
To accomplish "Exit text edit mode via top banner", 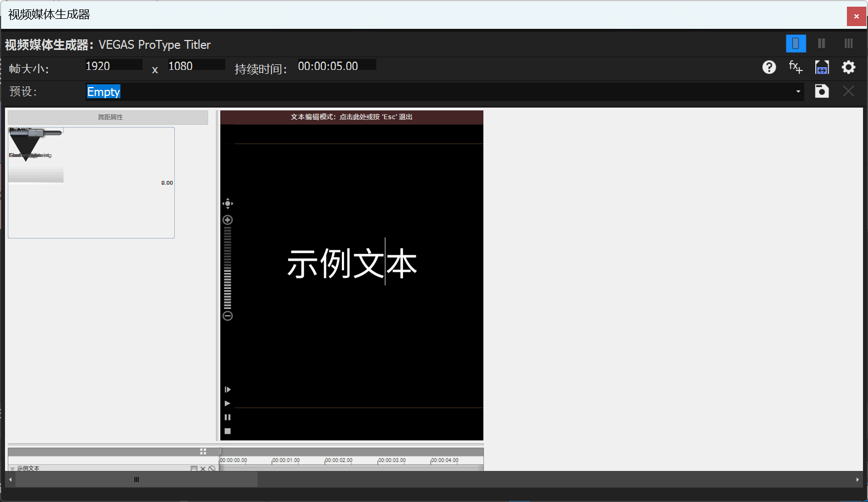I will [351, 117].
